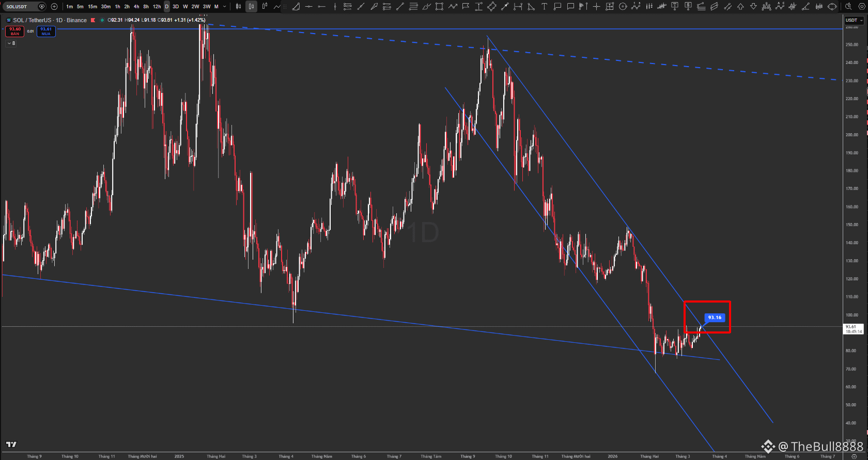Click the 100.00 price axis label

[852, 315]
